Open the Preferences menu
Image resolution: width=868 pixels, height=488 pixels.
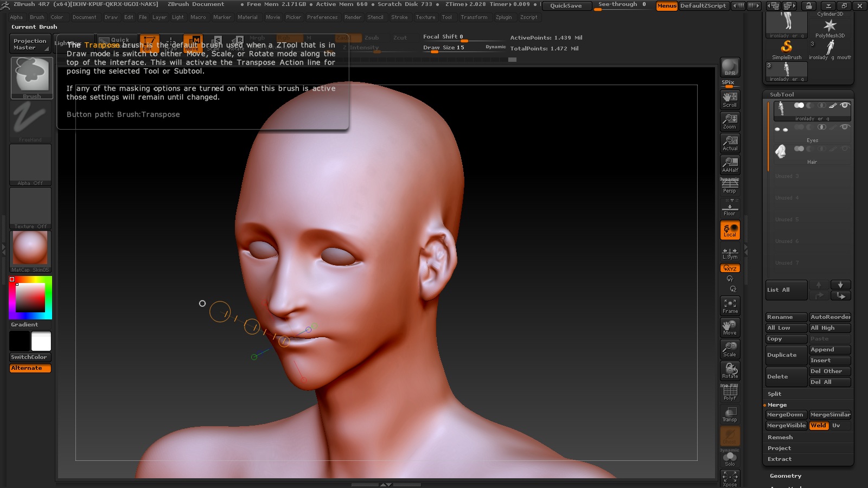[x=322, y=17]
